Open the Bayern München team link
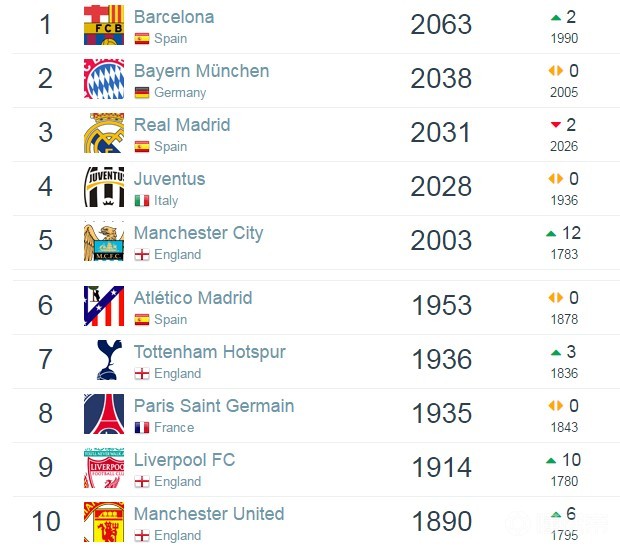 click(x=201, y=71)
